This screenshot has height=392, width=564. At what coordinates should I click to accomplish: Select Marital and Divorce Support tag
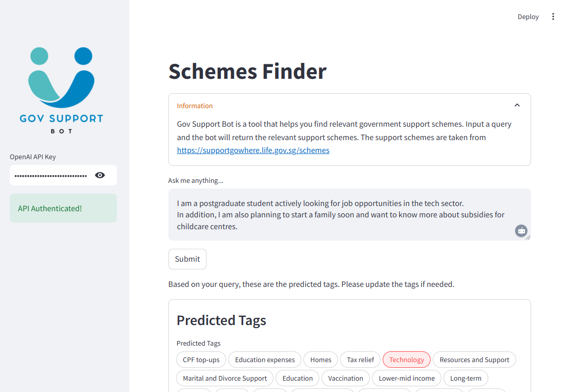[225, 378]
